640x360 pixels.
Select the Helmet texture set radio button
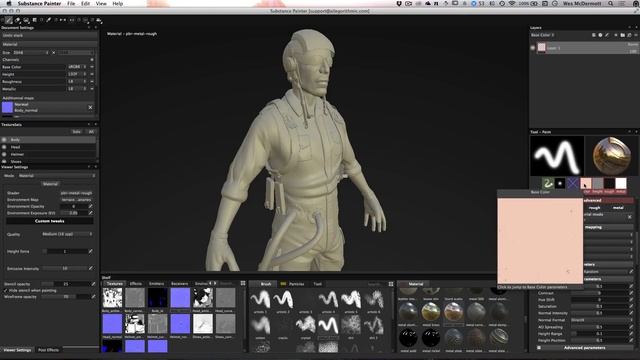point(4,154)
